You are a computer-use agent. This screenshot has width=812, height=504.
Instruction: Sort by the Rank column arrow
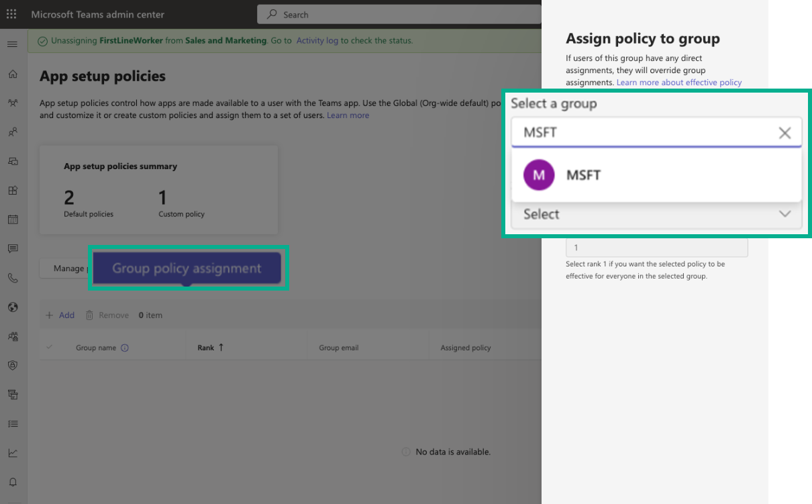pos(221,347)
